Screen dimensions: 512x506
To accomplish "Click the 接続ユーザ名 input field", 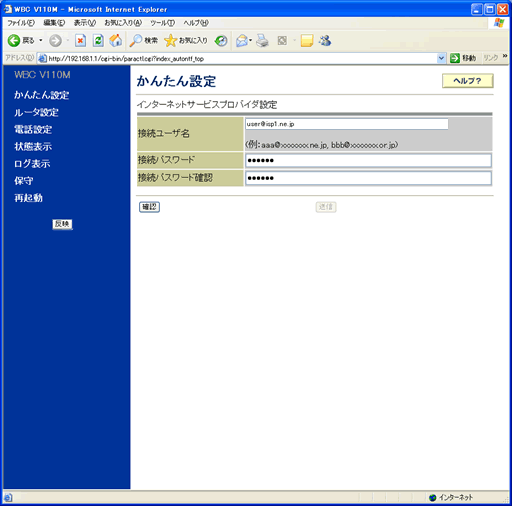I will coord(347,124).
